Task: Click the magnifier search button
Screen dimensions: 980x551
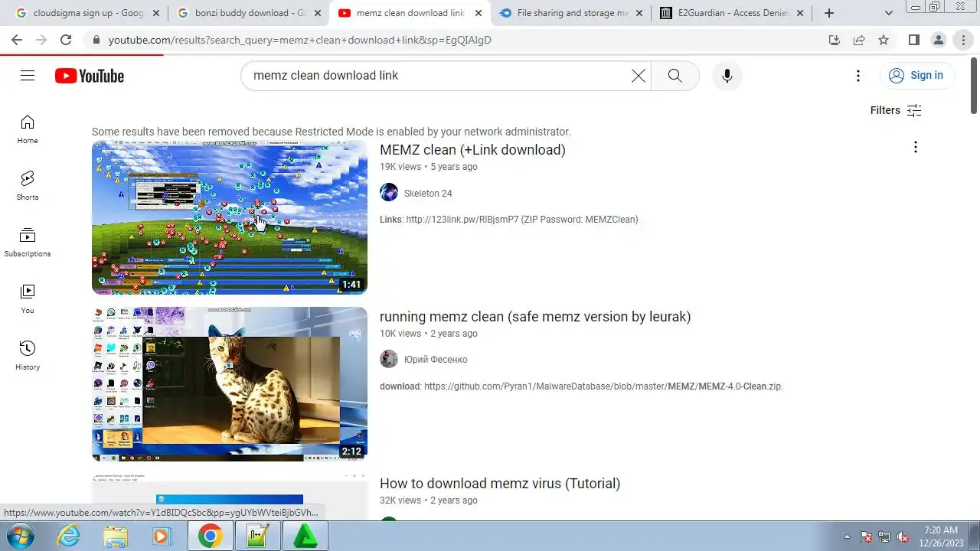Action: coord(675,75)
